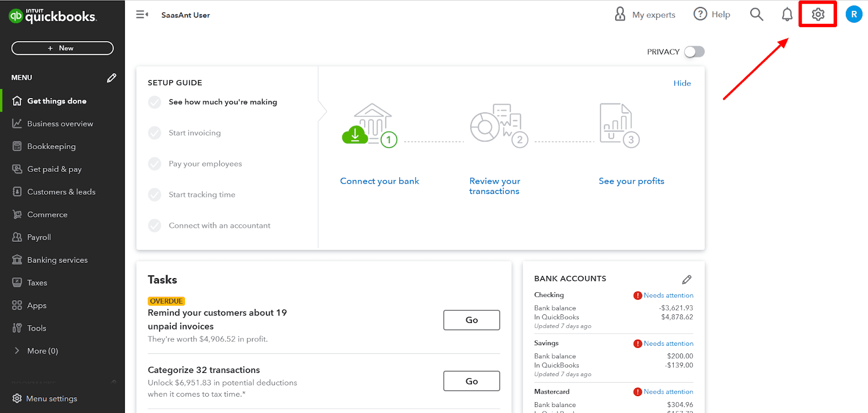Viewport: 868px width, 413px height.
Task: Open My experts person icon
Action: [x=620, y=14]
